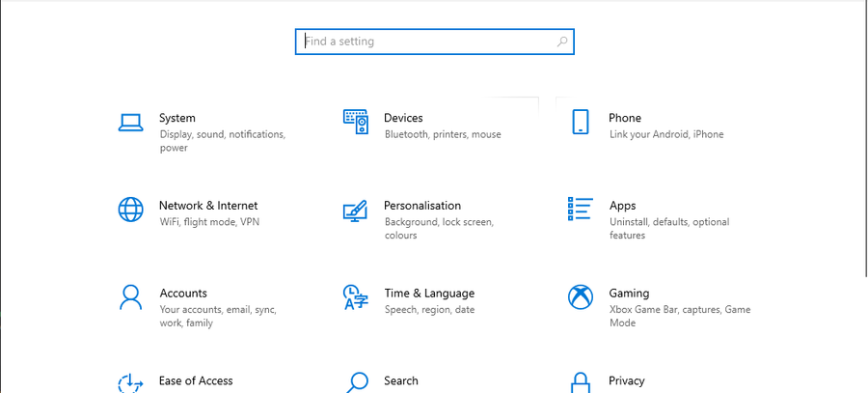The width and height of the screenshot is (868, 393).
Task: Click the Phone icon
Action: pyautogui.click(x=580, y=122)
